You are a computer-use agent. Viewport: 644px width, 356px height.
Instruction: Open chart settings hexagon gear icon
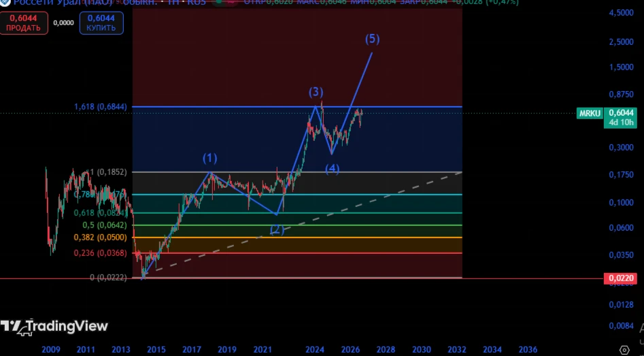tap(624, 350)
